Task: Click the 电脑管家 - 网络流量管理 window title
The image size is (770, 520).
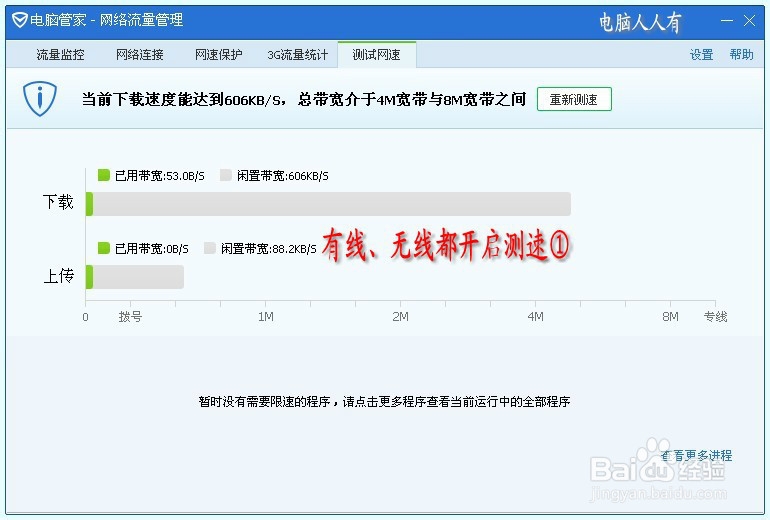Action: pos(107,20)
